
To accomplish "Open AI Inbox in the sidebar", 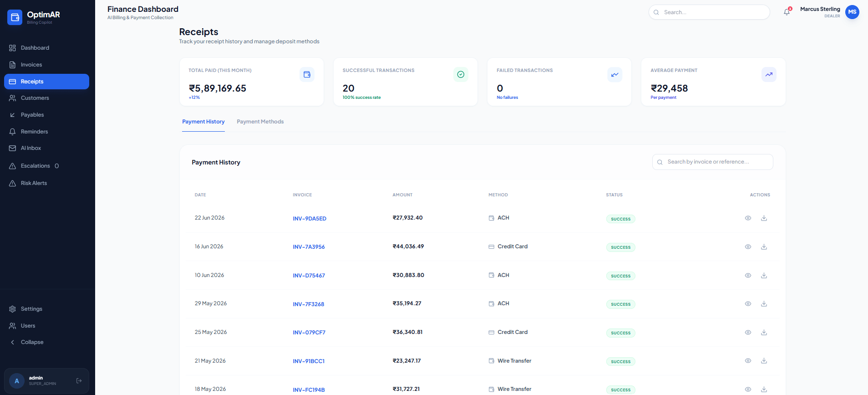I will click(46, 148).
